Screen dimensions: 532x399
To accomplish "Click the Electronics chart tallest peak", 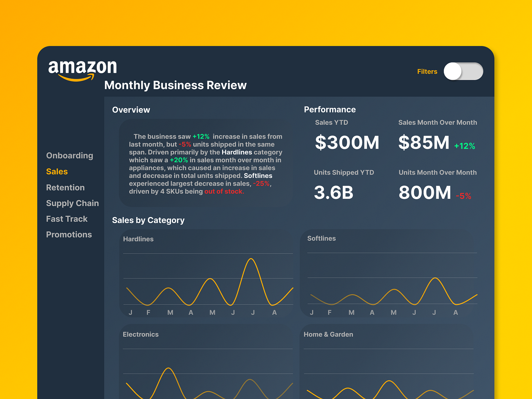I will [x=169, y=368].
